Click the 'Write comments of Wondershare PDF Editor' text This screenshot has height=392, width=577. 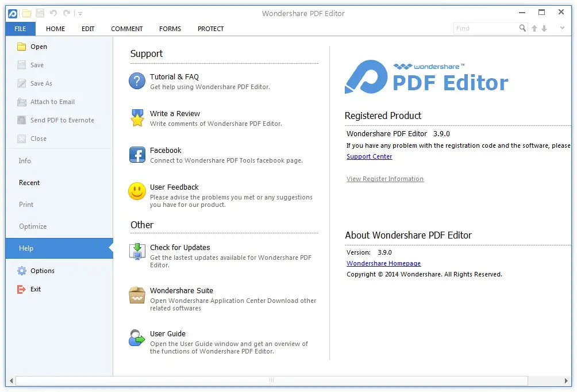click(x=216, y=124)
